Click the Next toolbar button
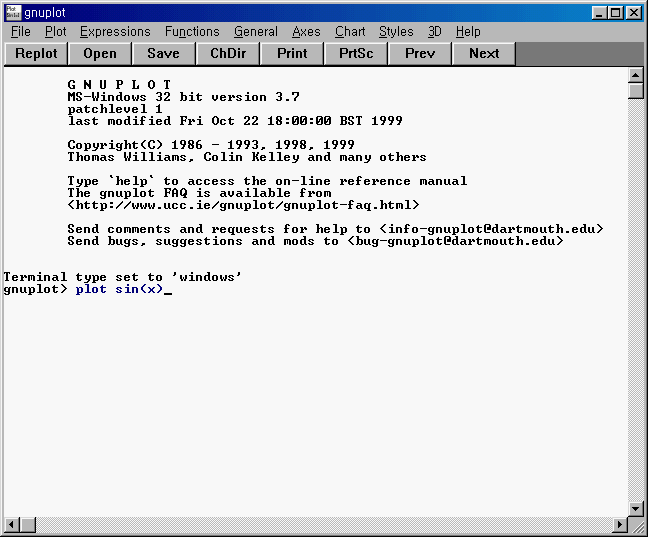 point(484,54)
